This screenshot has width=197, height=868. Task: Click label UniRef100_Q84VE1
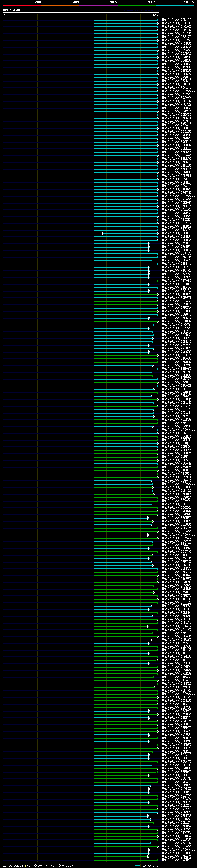point(177,111)
